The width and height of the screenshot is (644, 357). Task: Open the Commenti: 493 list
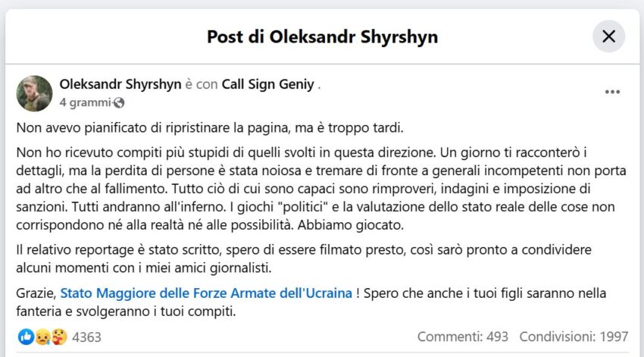point(463,337)
